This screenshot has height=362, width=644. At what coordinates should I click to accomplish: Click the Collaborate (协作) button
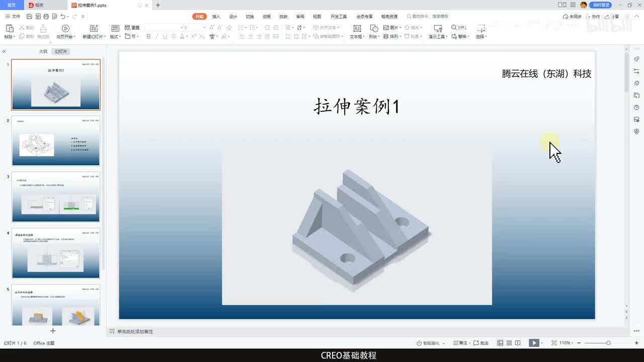(593, 17)
